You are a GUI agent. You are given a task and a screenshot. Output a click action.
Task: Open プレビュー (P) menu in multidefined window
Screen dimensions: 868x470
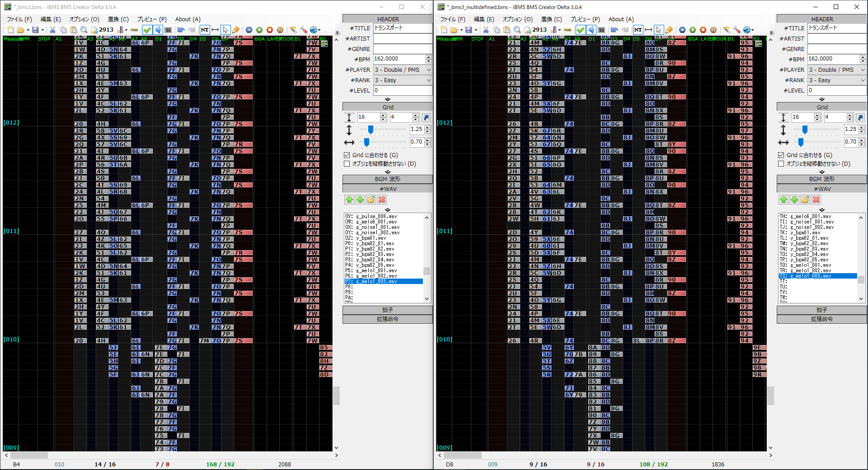click(x=585, y=19)
